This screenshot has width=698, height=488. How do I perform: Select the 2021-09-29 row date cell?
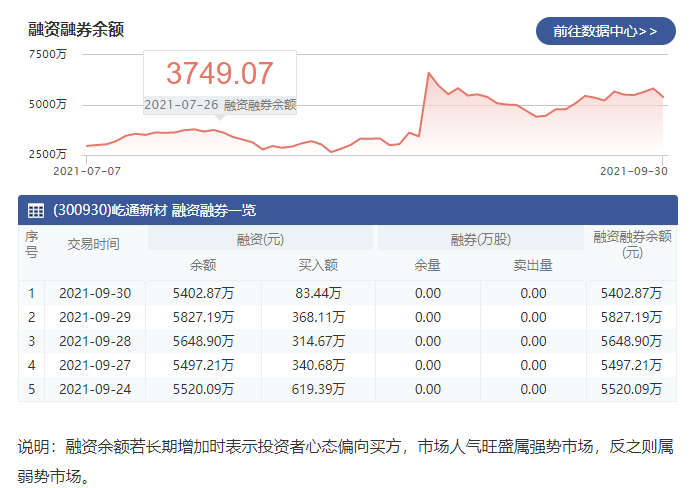93,316
